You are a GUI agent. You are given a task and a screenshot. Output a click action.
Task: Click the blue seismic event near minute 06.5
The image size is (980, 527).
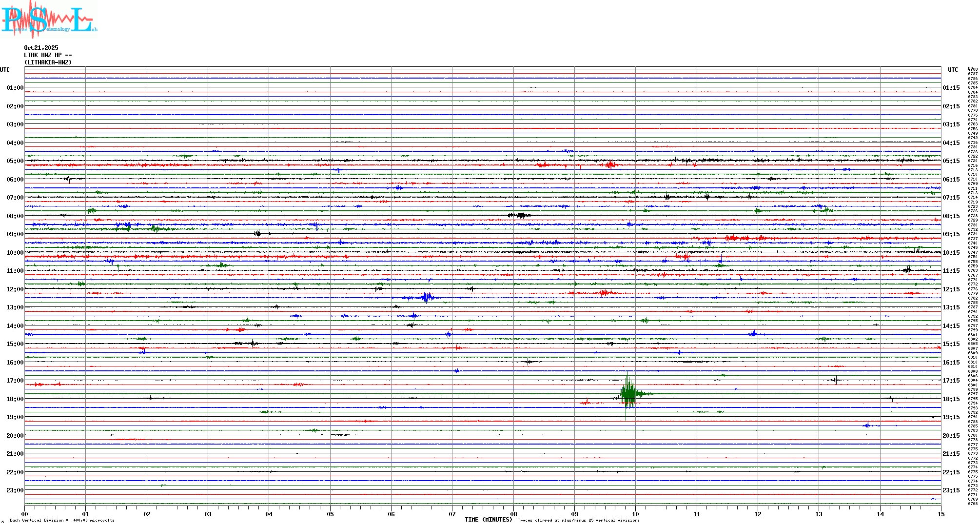(x=427, y=297)
